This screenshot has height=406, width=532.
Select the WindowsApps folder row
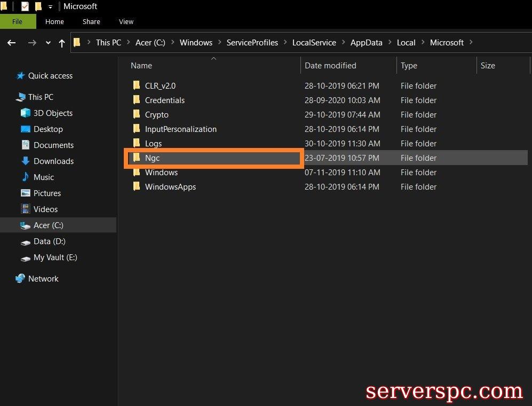pos(170,187)
